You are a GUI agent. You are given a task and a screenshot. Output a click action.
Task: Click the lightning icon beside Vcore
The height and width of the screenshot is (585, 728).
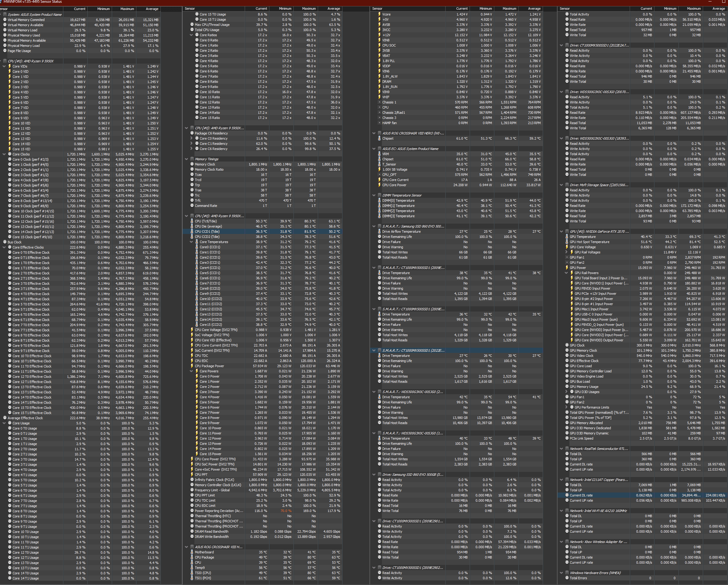click(x=379, y=15)
